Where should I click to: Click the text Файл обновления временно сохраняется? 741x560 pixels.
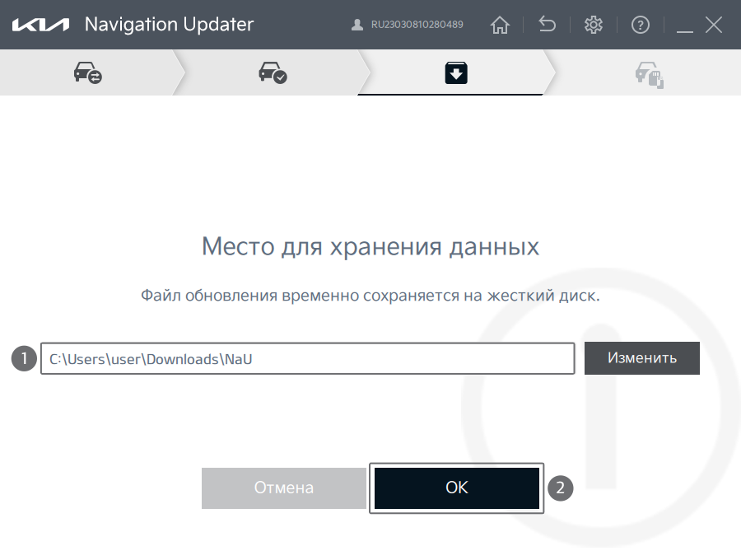click(298, 296)
